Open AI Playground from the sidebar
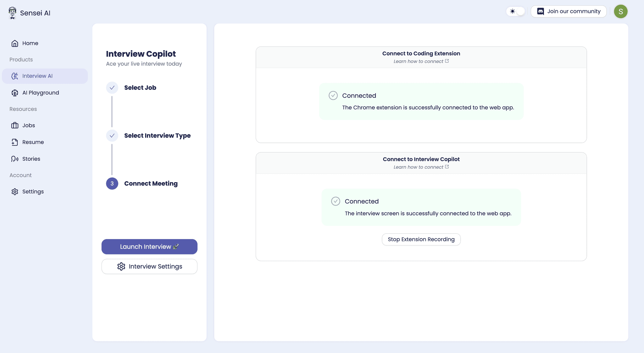 15,92
